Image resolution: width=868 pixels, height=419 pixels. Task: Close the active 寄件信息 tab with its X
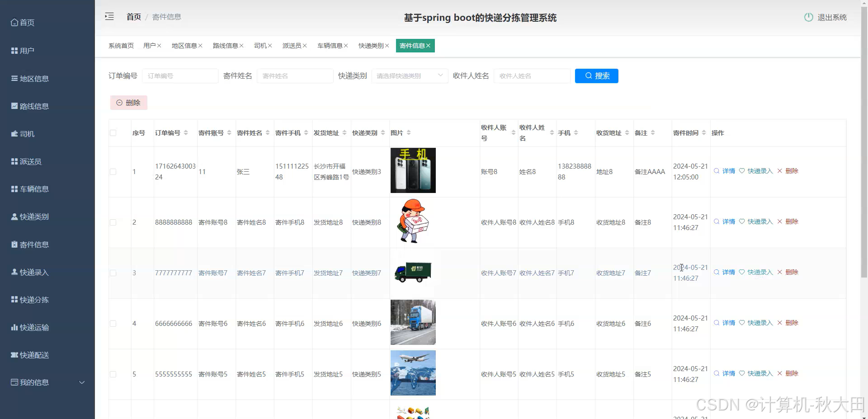(x=428, y=46)
